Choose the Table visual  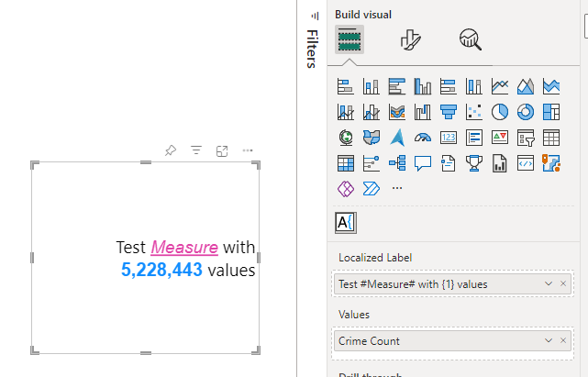point(551,138)
